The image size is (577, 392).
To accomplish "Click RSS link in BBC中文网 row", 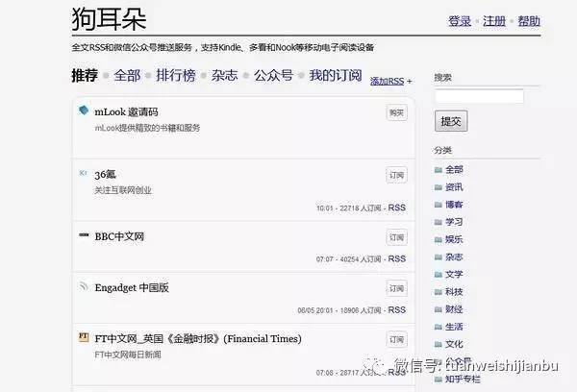I will click(x=396, y=258).
